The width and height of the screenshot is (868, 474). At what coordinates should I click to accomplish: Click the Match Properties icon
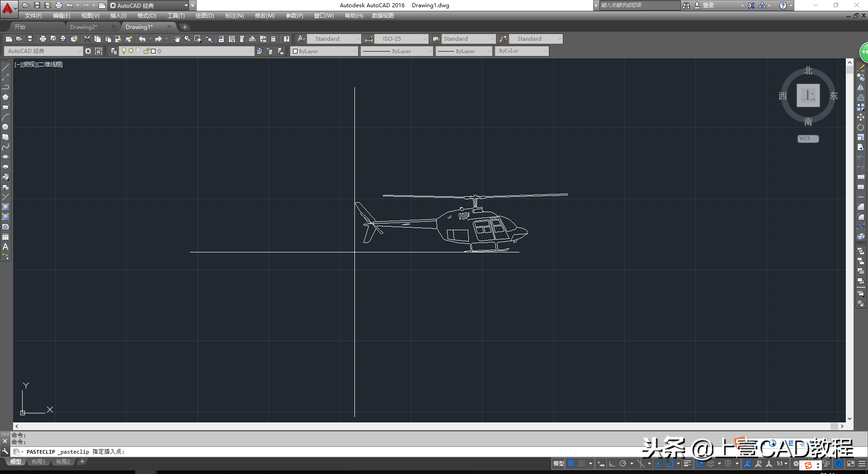pos(129,39)
